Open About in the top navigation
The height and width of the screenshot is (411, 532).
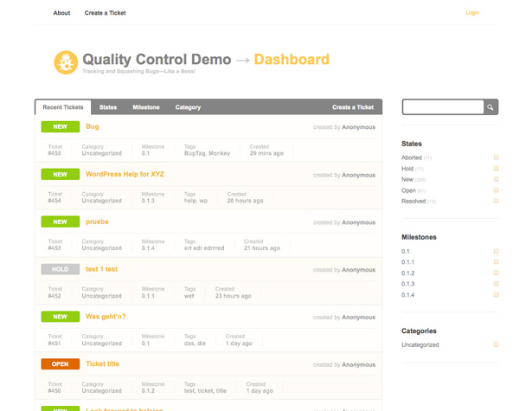click(x=61, y=13)
